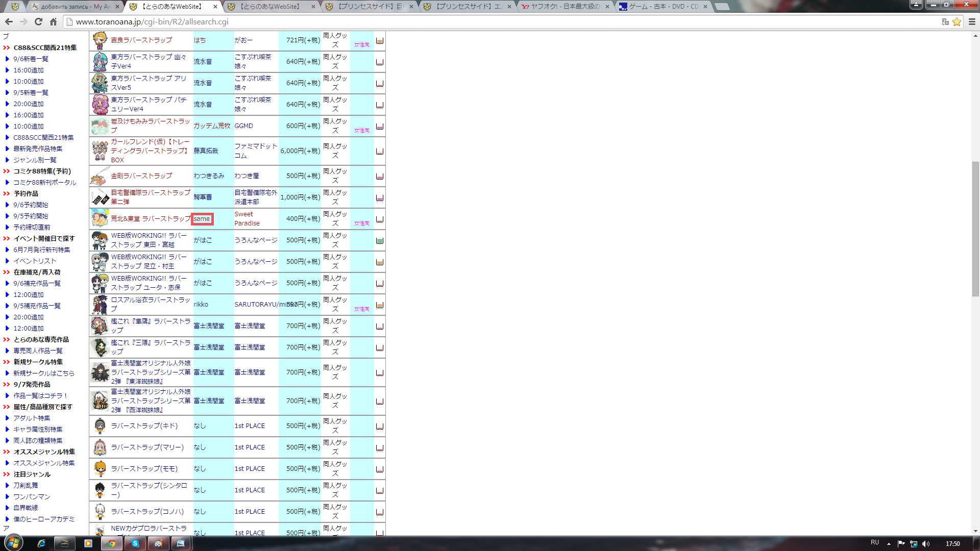Click the page vertical scrollbar thumb
The height and width of the screenshot is (551, 980).
(975, 229)
